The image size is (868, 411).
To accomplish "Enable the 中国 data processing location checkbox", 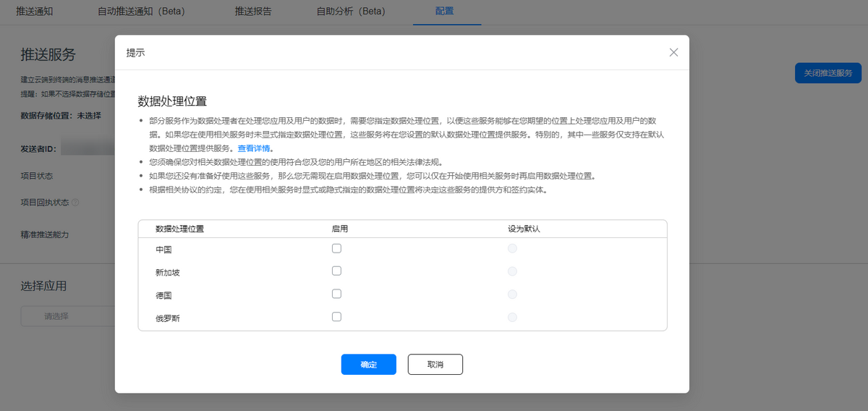I will 336,248.
